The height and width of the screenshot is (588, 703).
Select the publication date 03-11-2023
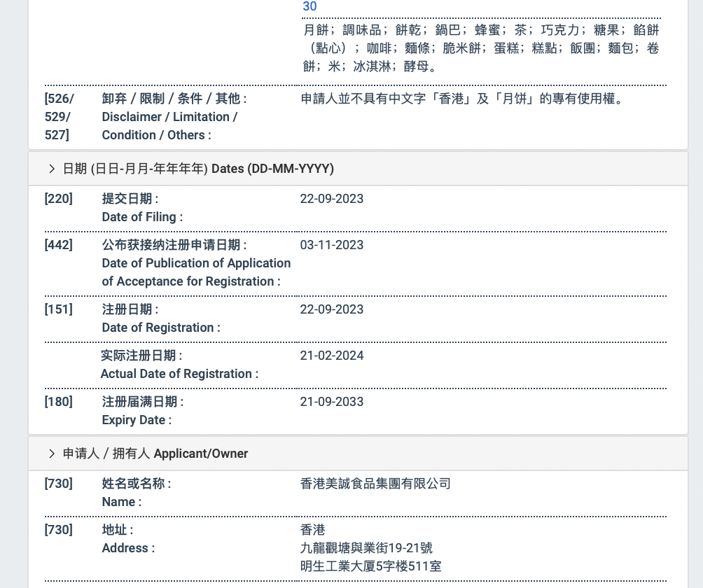[x=332, y=245]
